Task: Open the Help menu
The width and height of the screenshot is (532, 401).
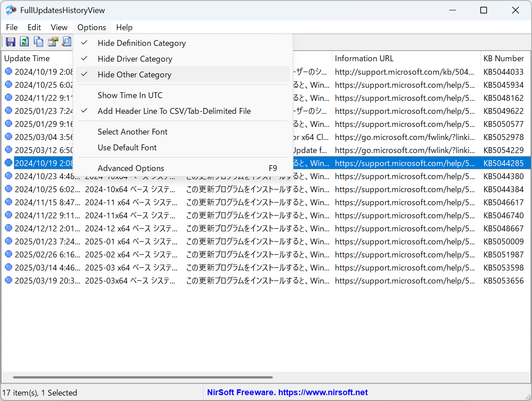Action: [x=124, y=27]
